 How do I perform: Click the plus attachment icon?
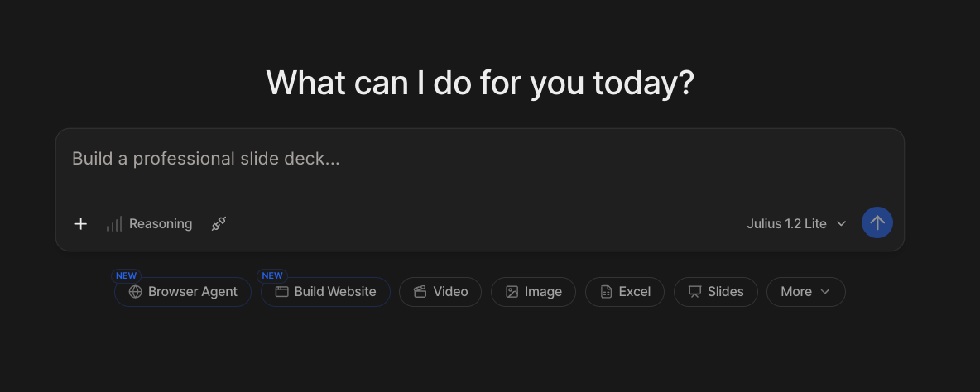[x=80, y=223]
